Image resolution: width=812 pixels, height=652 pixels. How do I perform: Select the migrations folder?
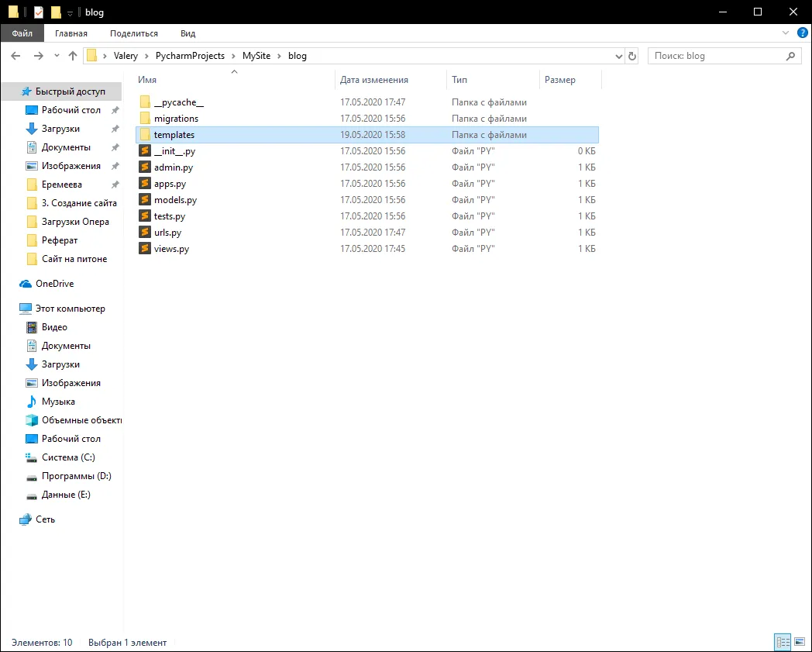coord(176,119)
